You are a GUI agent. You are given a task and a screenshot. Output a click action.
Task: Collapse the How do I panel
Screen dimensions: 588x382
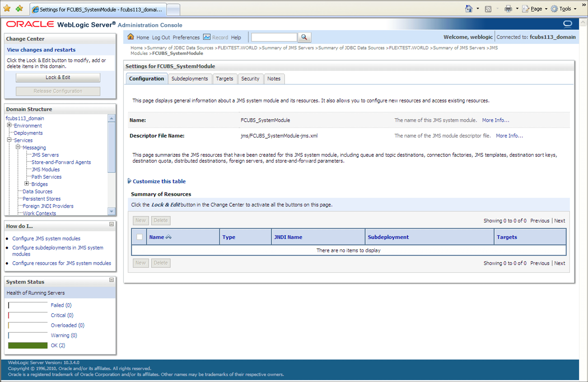pos(111,224)
